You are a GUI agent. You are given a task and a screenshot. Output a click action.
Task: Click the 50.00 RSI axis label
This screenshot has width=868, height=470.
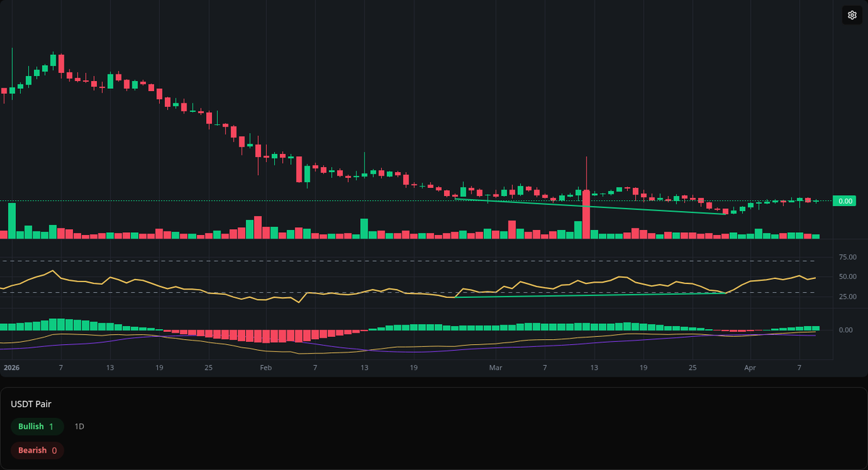847,277
